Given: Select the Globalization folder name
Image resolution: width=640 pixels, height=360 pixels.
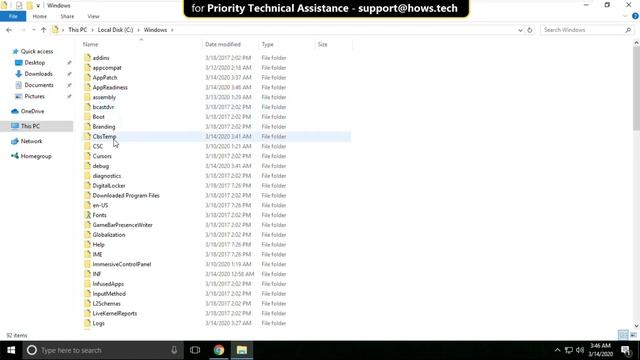Looking at the screenshot, I should coord(109,235).
